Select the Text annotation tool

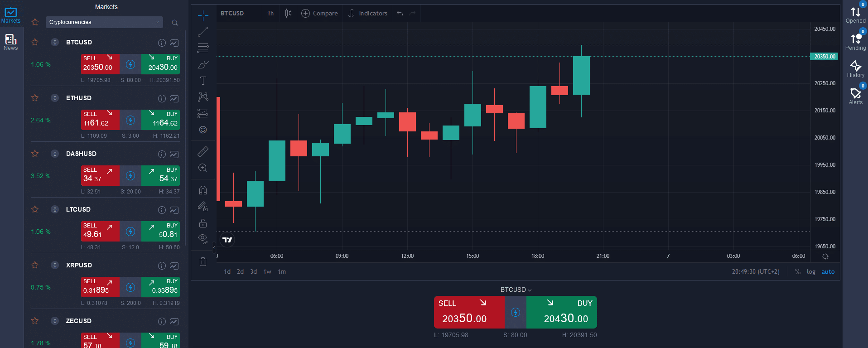tap(203, 81)
